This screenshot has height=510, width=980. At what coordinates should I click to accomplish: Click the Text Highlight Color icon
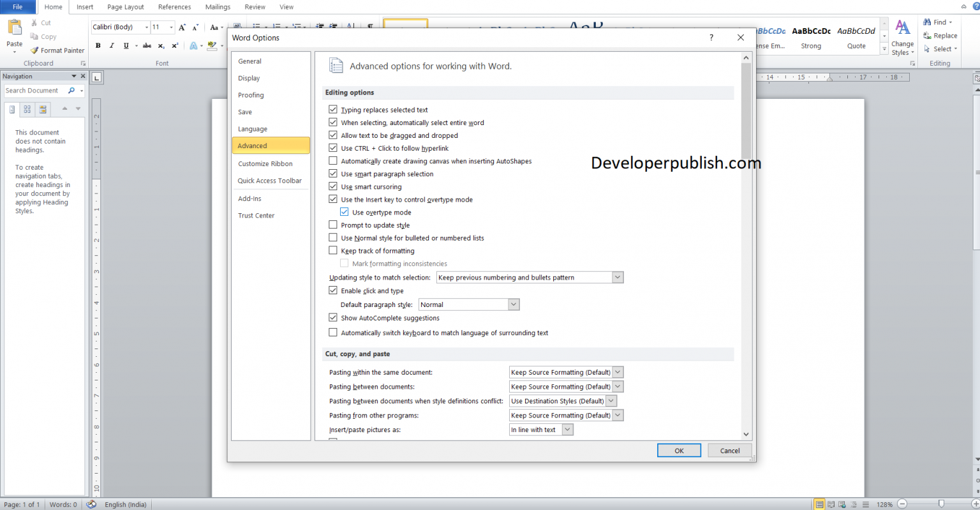[x=211, y=45]
